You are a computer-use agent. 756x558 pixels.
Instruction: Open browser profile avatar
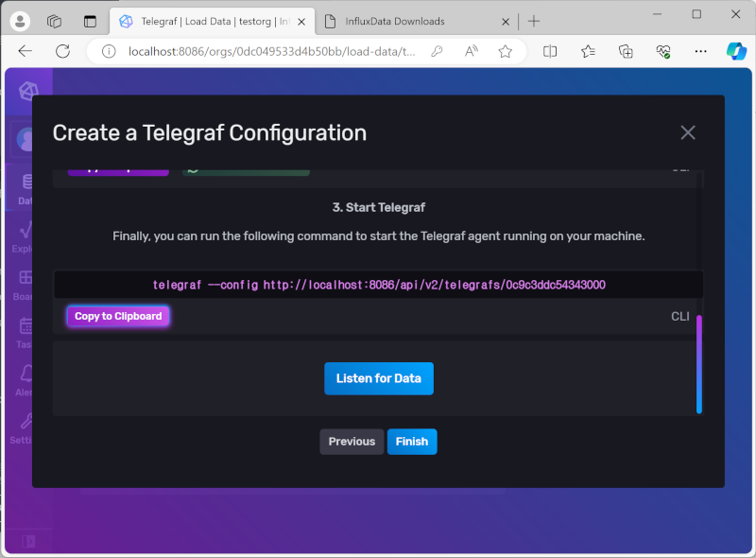20,21
